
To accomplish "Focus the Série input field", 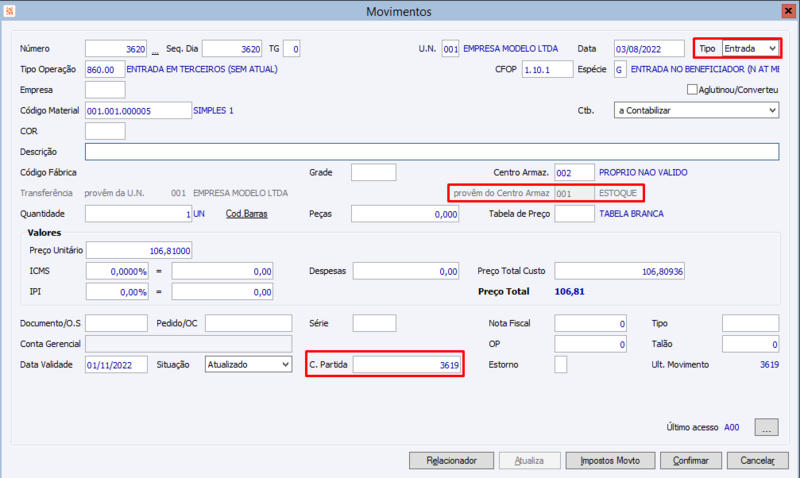I will 374,323.
